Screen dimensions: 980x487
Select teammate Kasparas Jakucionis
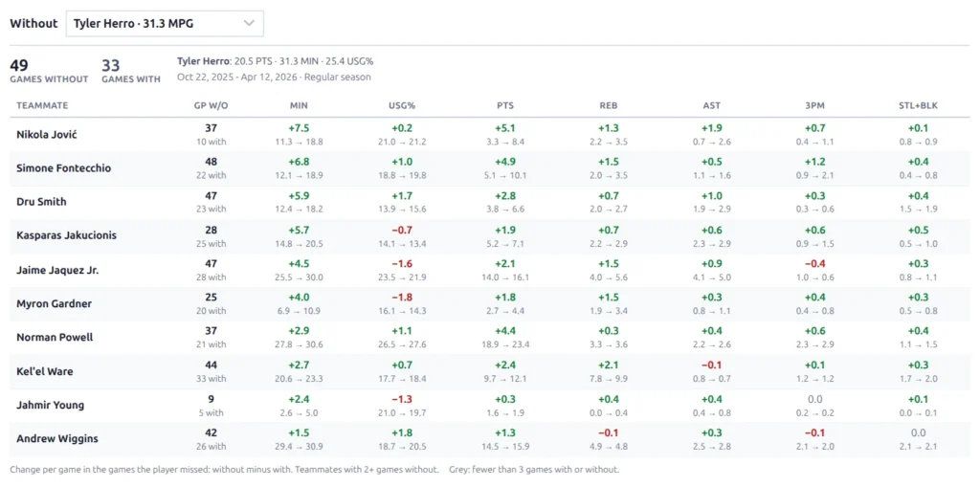point(66,235)
